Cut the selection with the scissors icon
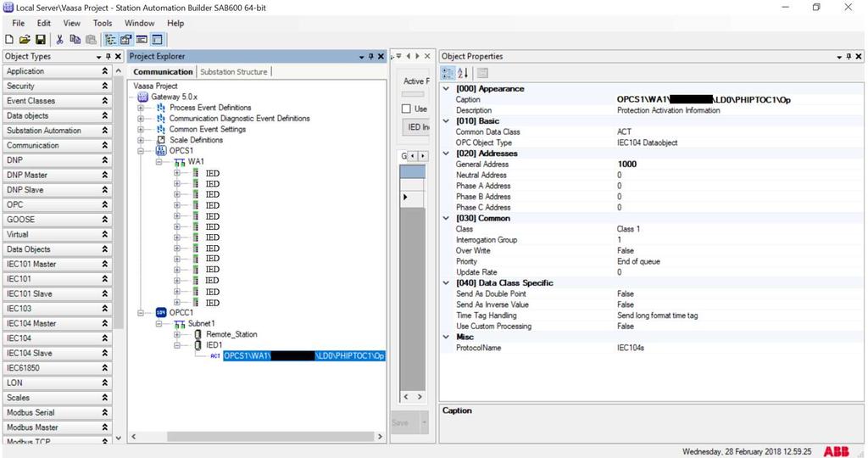868x458 pixels. (x=59, y=39)
